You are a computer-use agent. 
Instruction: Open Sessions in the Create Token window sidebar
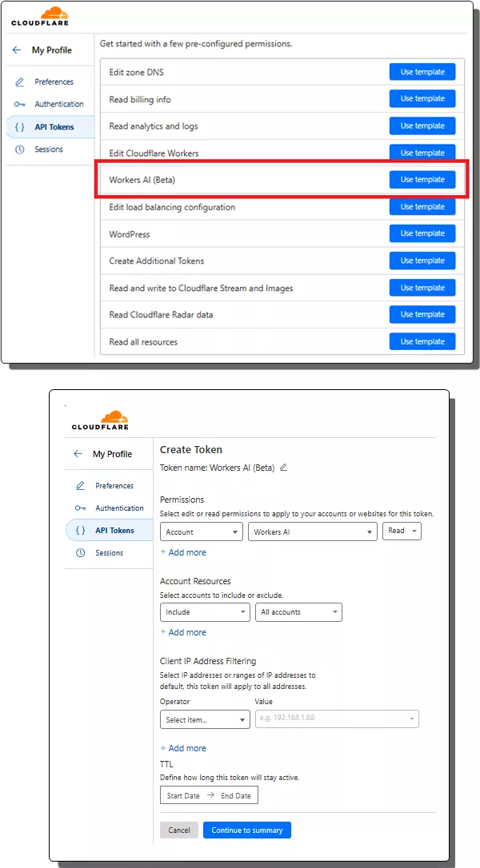(x=109, y=553)
